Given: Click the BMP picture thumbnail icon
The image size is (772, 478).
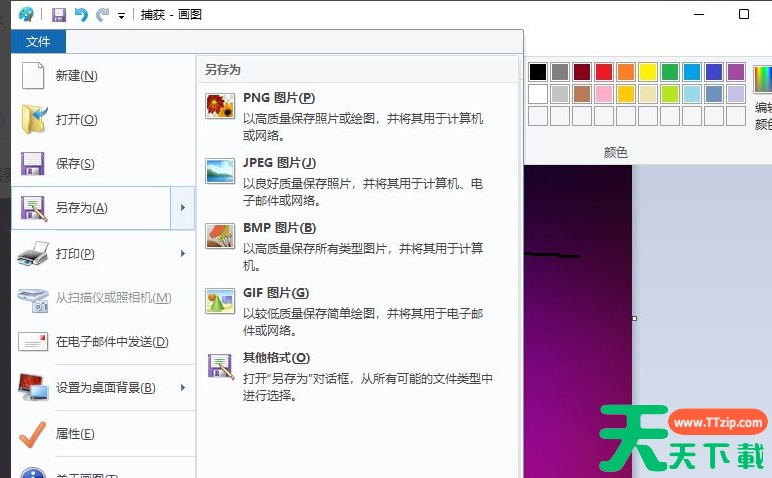Looking at the screenshot, I should coord(220,236).
